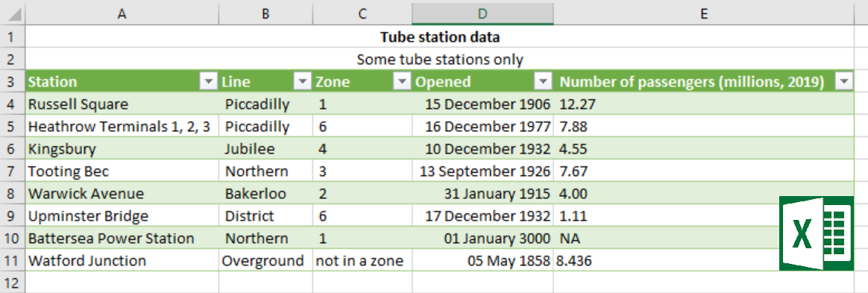
Task: Select the 'Battersea Power Station' cell
Action: pos(122,238)
